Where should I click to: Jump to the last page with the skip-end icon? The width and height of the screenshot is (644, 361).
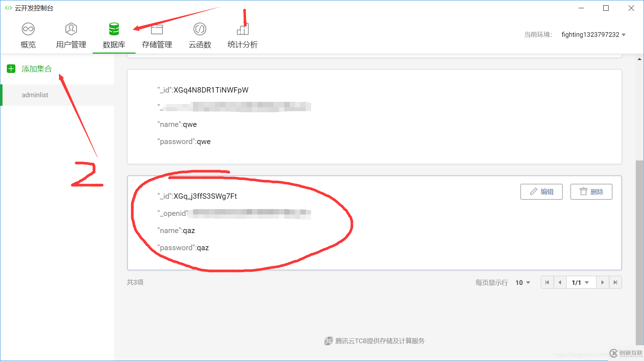pos(615,282)
